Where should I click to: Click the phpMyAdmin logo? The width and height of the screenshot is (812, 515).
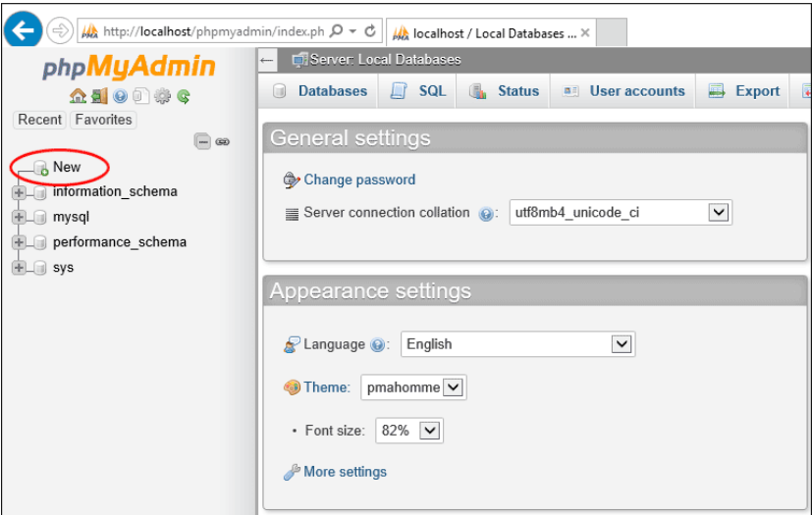[x=129, y=68]
